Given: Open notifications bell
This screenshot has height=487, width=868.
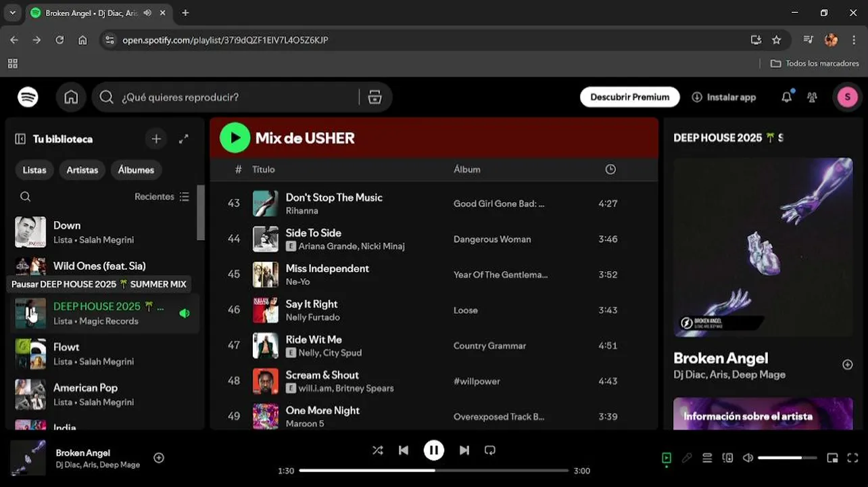Looking at the screenshot, I should [x=786, y=97].
